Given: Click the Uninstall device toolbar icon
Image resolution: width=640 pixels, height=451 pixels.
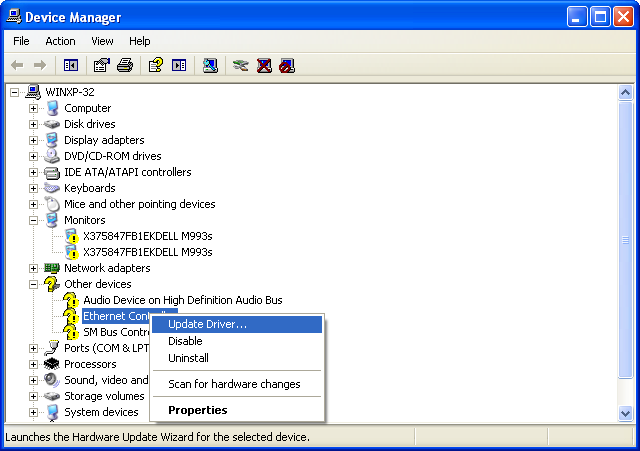Looking at the screenshot, I should point(264,65).
